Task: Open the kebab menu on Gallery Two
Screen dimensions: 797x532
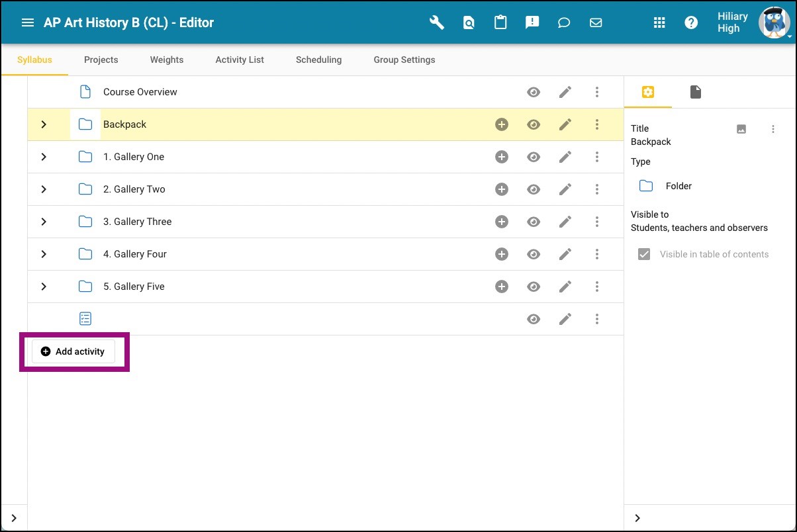Action: [x=597, y=189]
